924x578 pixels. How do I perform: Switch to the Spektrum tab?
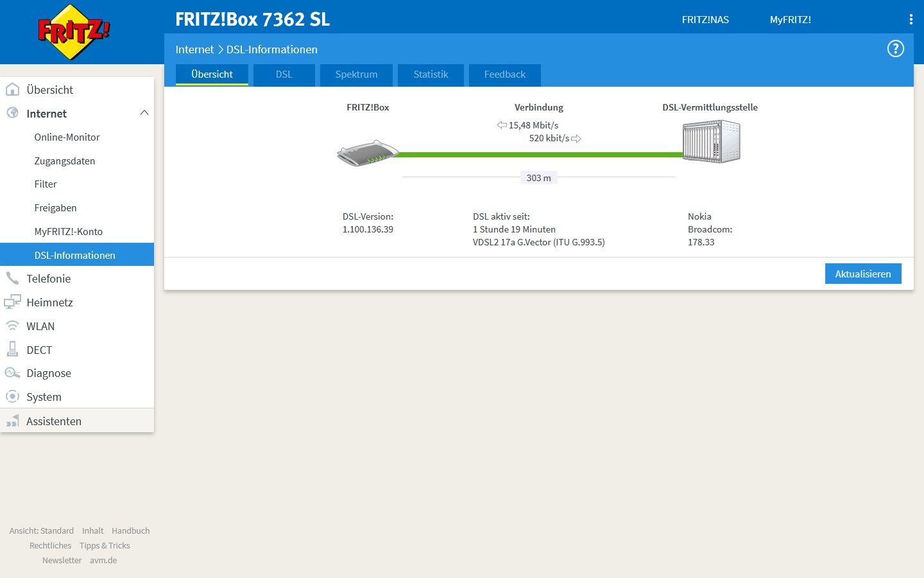tap(356, 74)
